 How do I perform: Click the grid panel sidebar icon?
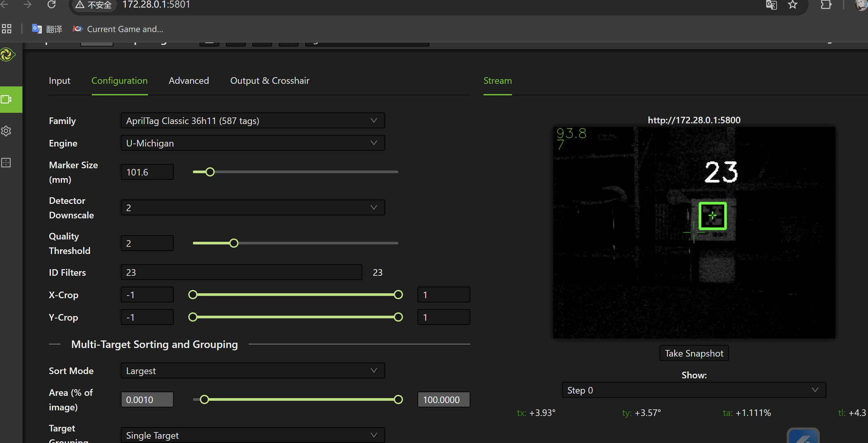(x=6, y=163)
